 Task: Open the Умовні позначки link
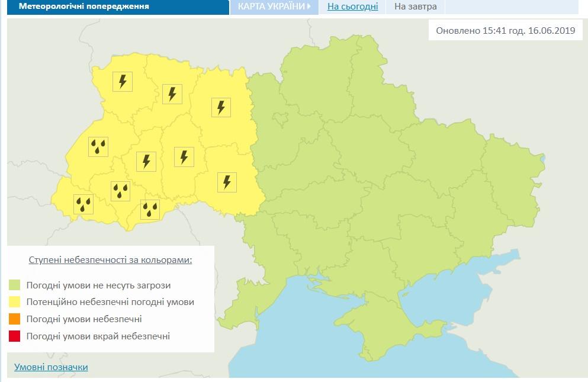(x=51, y=367)
